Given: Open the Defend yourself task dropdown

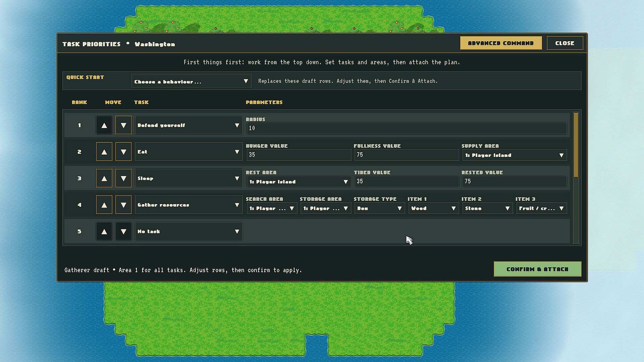Looking at the screenshot, I should click(x=189, y=125).
